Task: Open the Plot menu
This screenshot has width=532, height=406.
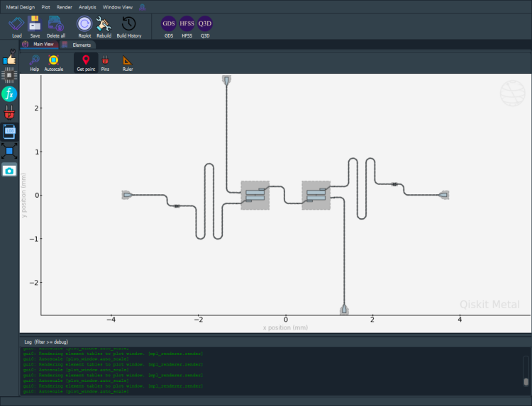Action: [x=46, y=7]
